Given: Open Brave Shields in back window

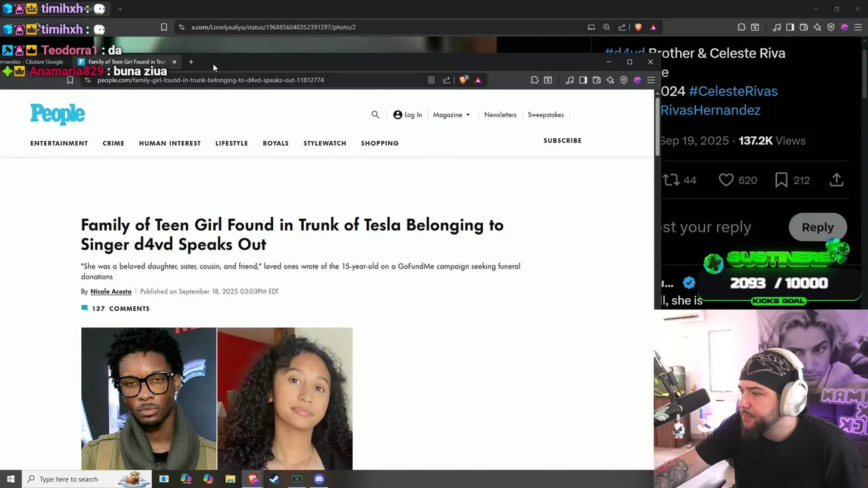Looking at the screenshot, I should click(x=638, y=27).
